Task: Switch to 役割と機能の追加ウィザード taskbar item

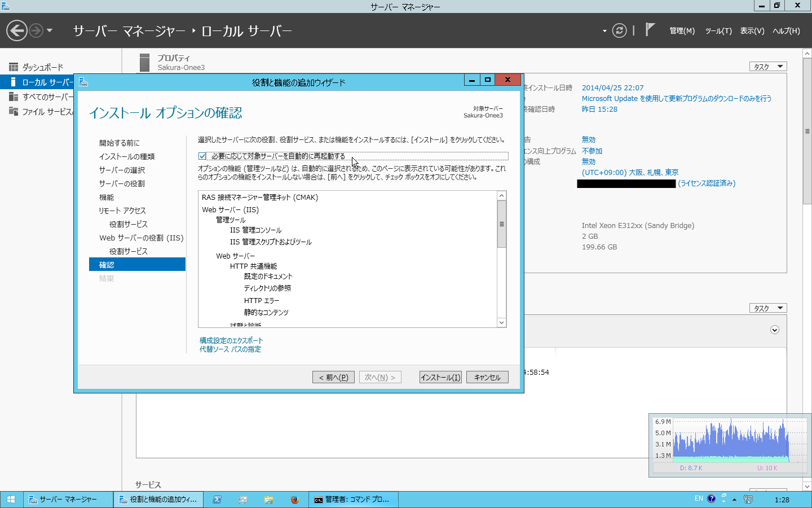Action: pos(159,500)
